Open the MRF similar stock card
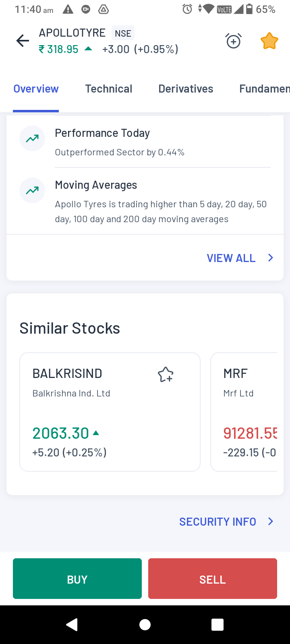This screenshot has height=644, width=290. pos(244,412)
